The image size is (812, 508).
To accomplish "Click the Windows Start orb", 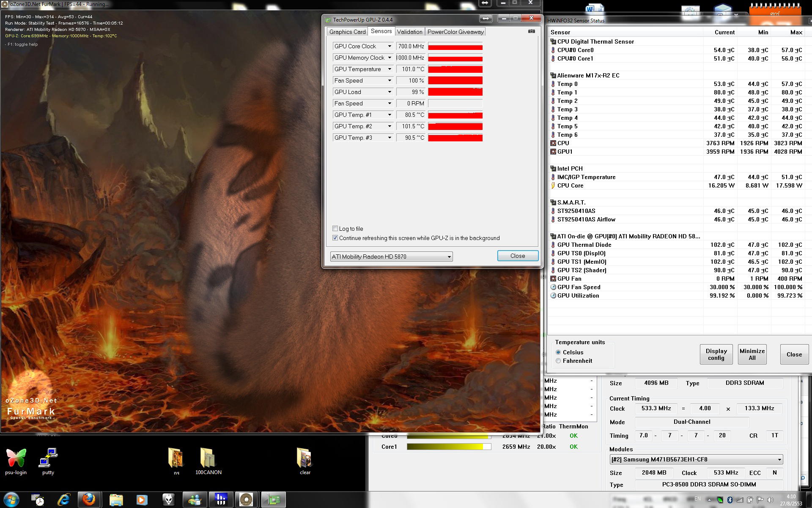I will pyautogui.click(x=12, y=500).
